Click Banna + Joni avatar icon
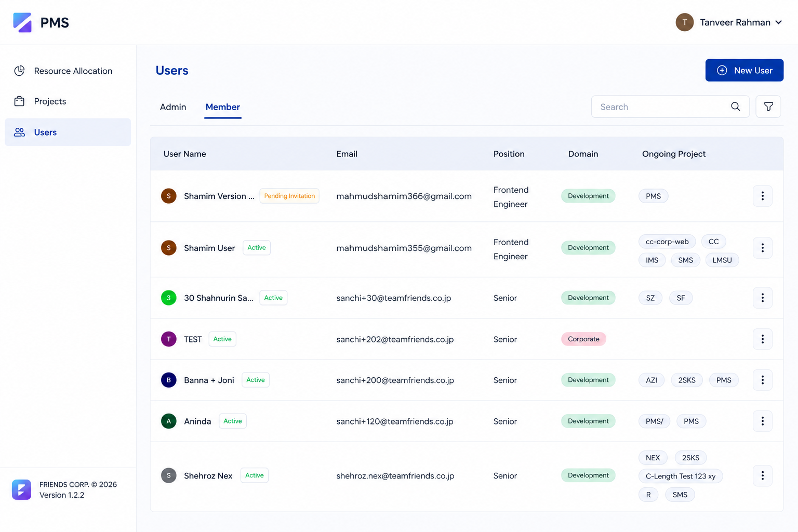 [168, 380]
